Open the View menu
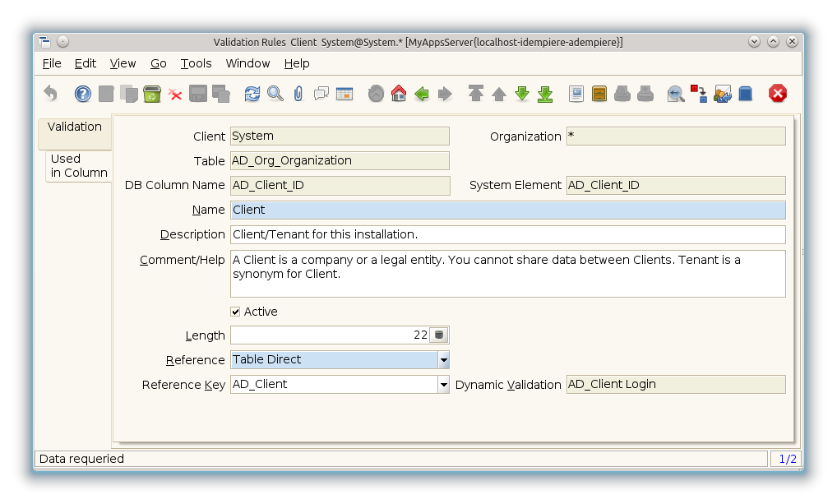The image size is (837, 504). tap(123, 63)
